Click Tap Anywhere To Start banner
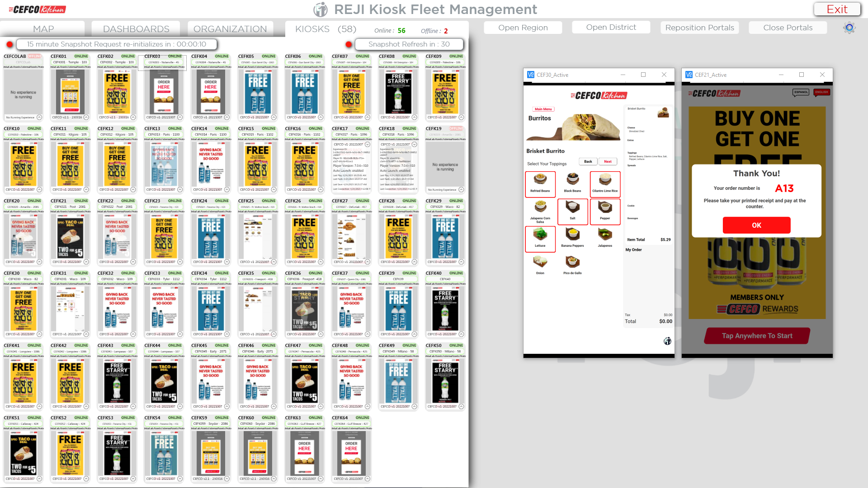Viewport: 868px width, 488px height. pyautogui.click(x=757, y=336)
